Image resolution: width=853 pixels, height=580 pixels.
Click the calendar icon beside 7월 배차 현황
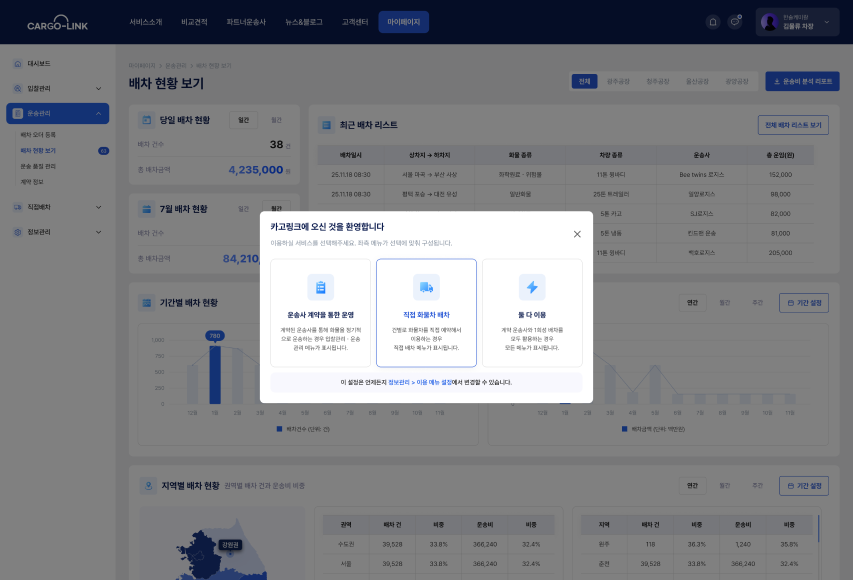point(146,209)
